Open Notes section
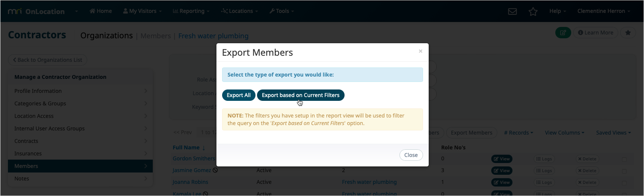The height and width of the screenshot is (196, 644). coord(80,179)
